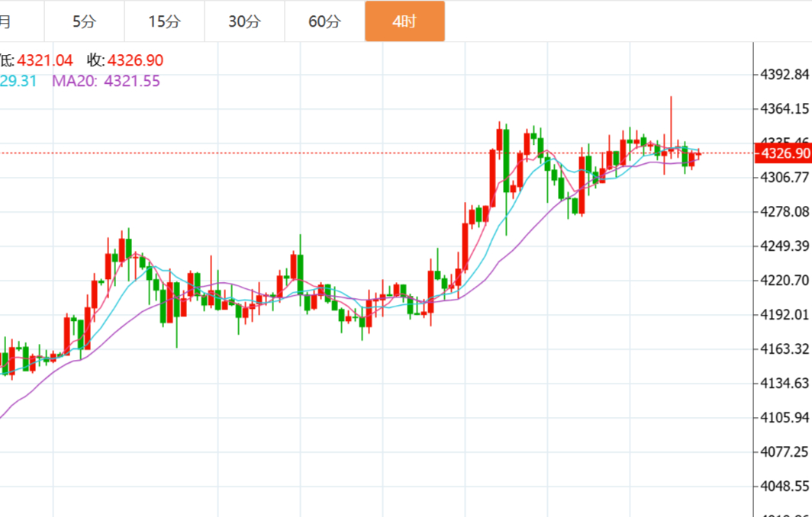
Task: Select the 4163.32 level on price axis
Action: (785, 348)
